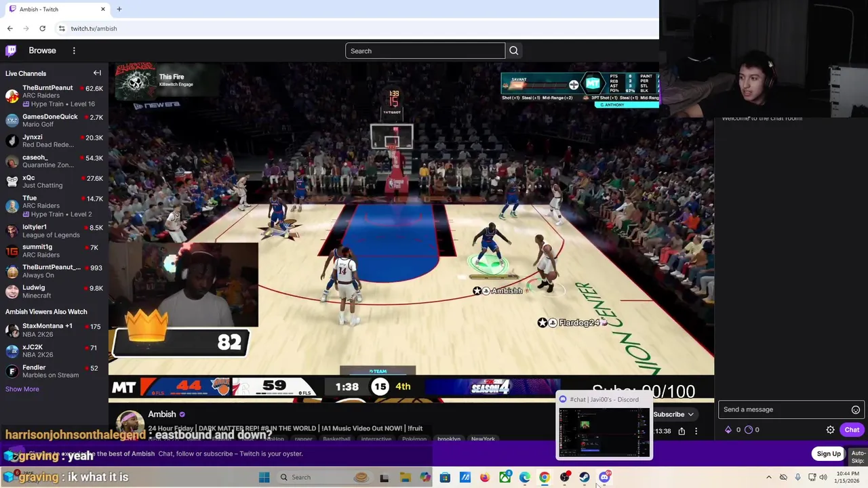The width and height of the screenshot is (868, 488).
Task: Close the Ambish - Twitch tab
Action: click(x=103, y=9)
